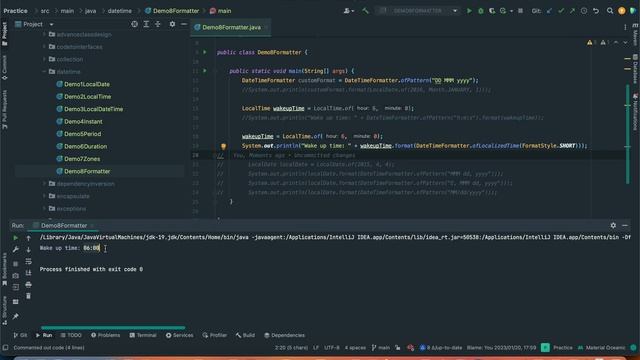Viewport: 640px width, 360px height.
Task: Change UTF-8 file encoding in status bar
Action: [331, 348]
